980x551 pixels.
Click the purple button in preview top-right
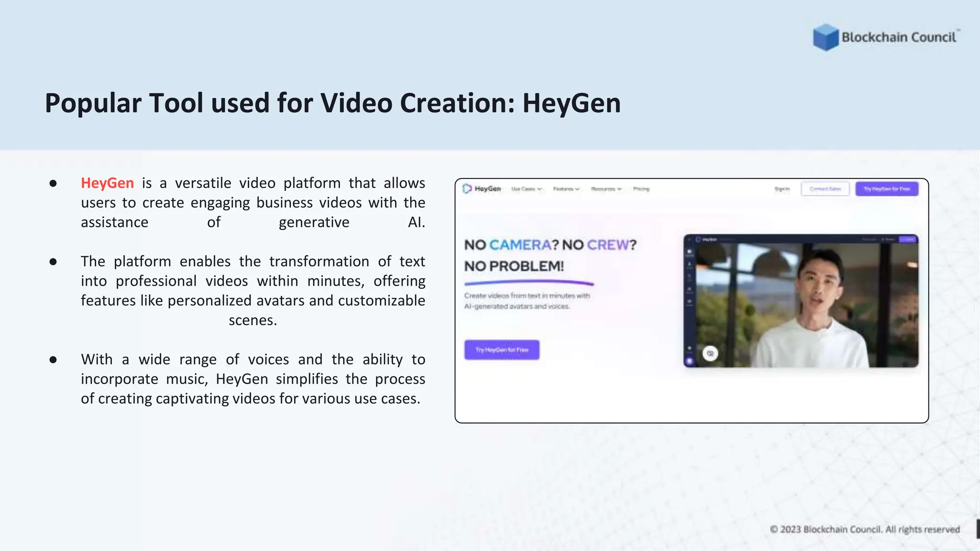click(x=907, y=239)
